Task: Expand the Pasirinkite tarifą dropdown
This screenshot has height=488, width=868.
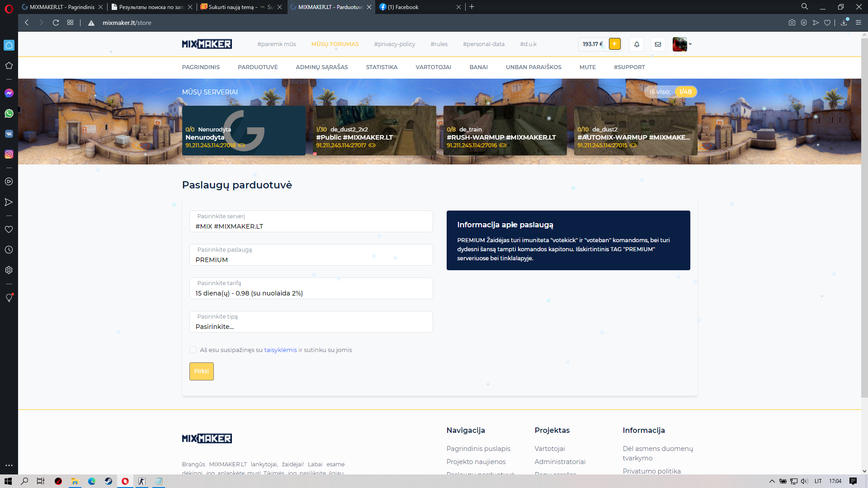Action: [311, 288]
